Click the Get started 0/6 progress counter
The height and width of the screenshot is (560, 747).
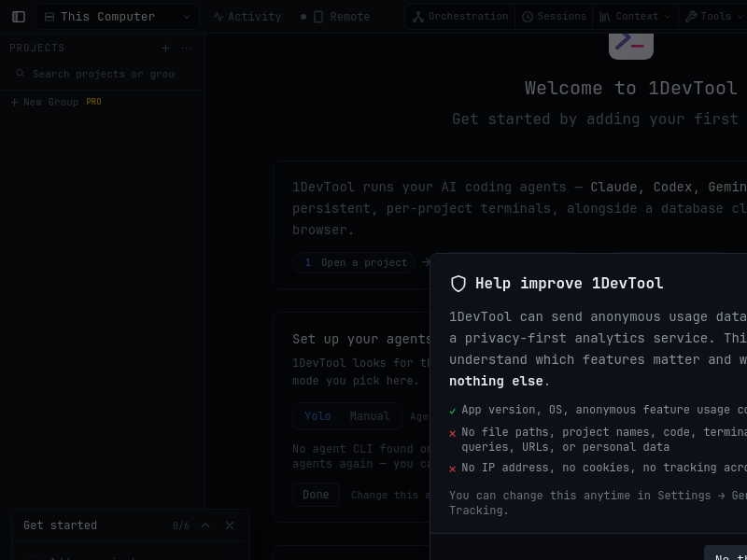pos(181,525)
